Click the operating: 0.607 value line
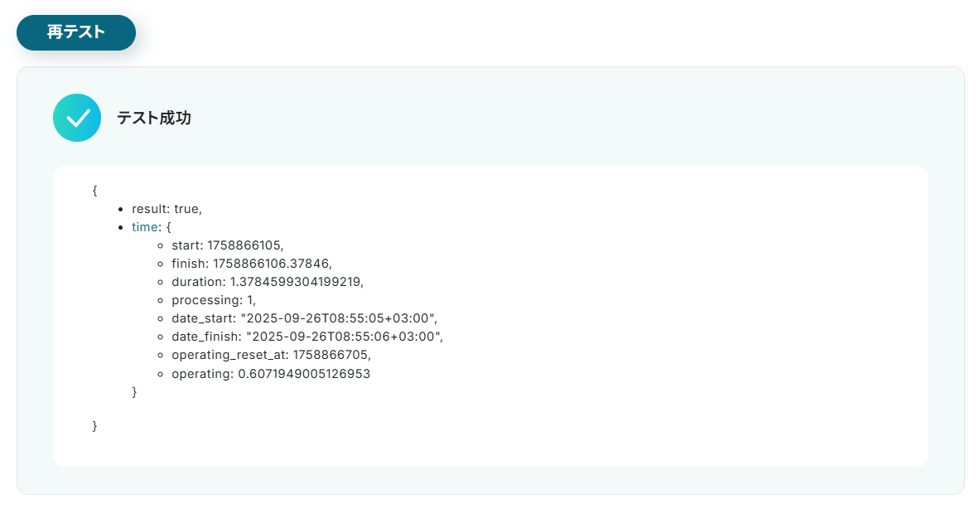 (x=271, y=374)
